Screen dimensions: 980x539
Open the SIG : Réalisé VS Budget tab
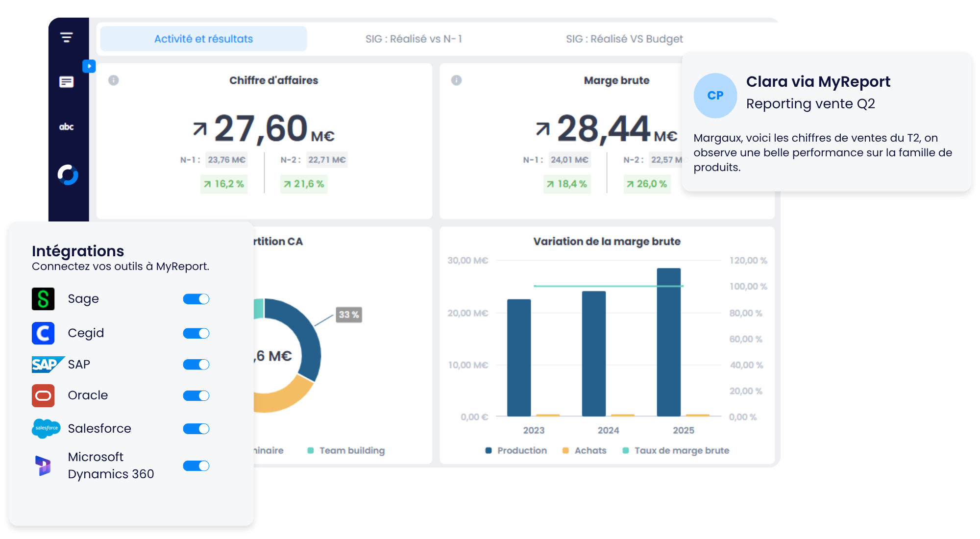pyautogui.click(x=624, y=39)
